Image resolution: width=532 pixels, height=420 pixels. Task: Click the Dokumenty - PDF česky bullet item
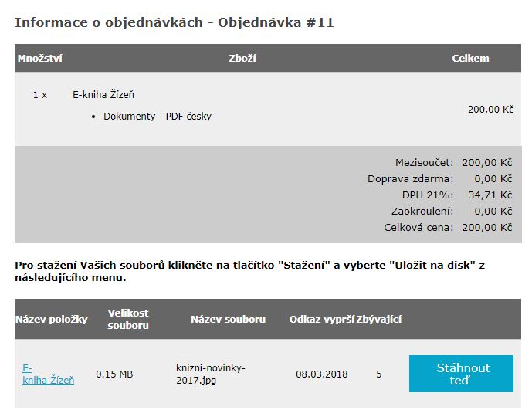[x=157, y=117]
